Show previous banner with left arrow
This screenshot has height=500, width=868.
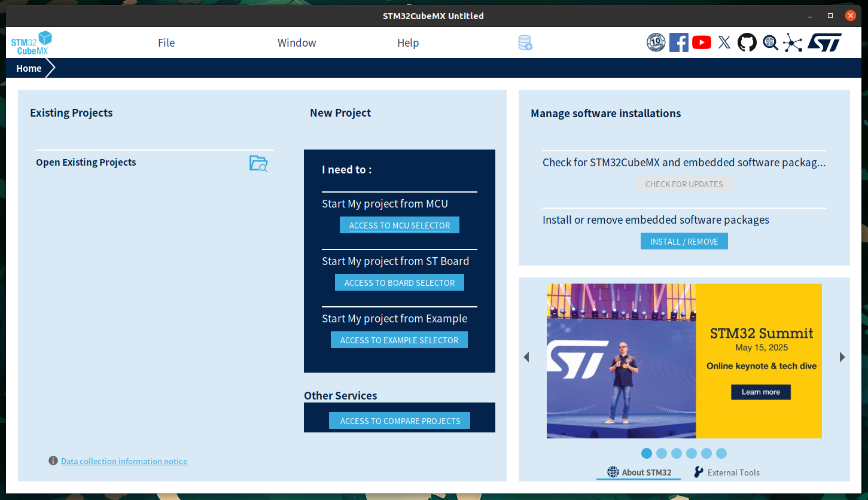526,357
